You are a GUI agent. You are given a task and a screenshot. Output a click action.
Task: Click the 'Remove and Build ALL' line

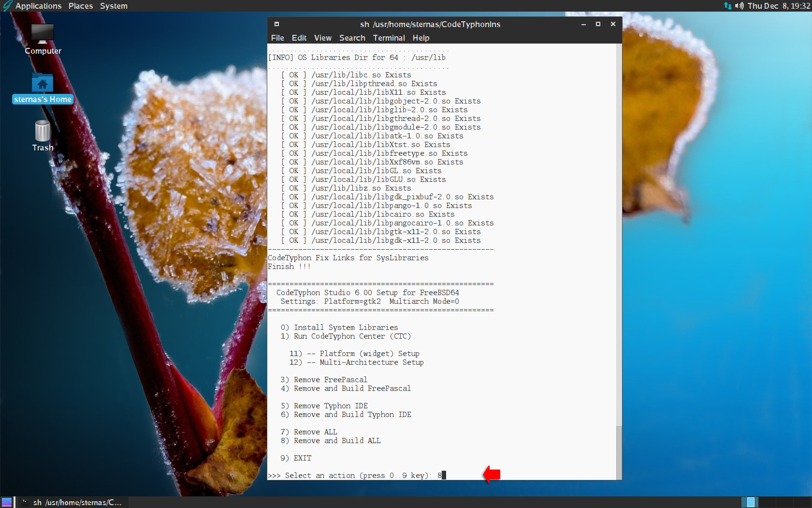click(331, 441)
